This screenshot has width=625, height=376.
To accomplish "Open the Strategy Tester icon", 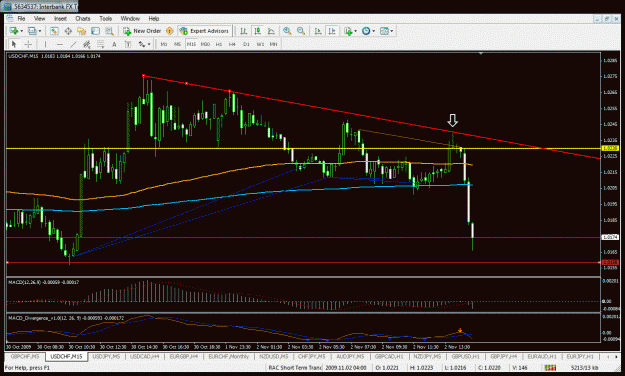I will coord(109,31).
